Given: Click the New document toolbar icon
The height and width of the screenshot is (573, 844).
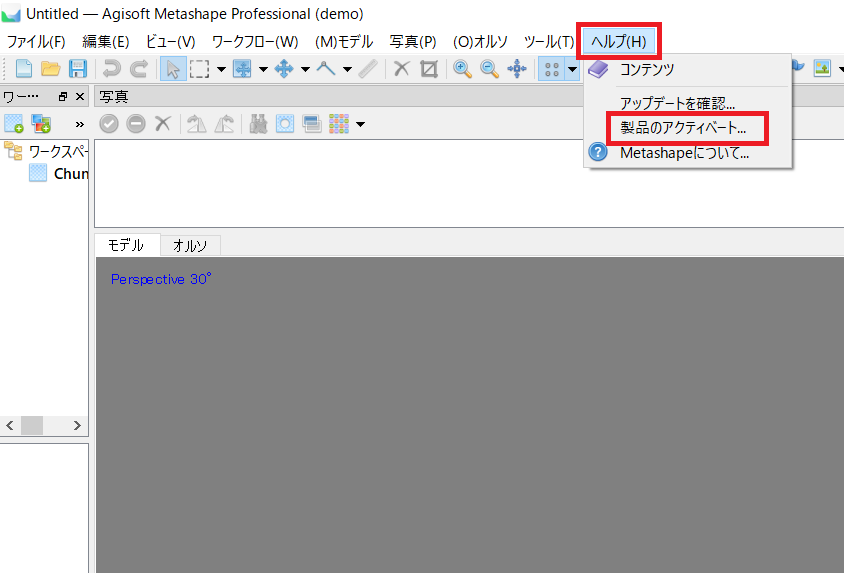Looking at the screenshot, I should click(x=24, y=69).
